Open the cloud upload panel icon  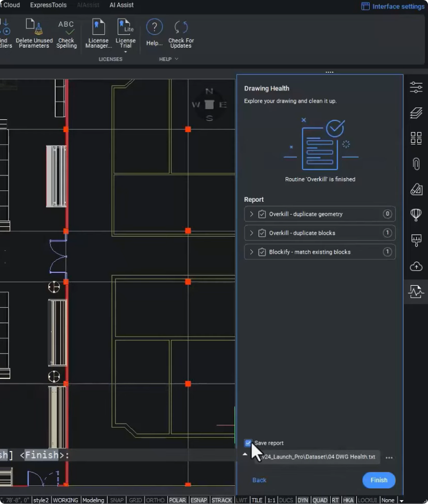tap(416, 266)
